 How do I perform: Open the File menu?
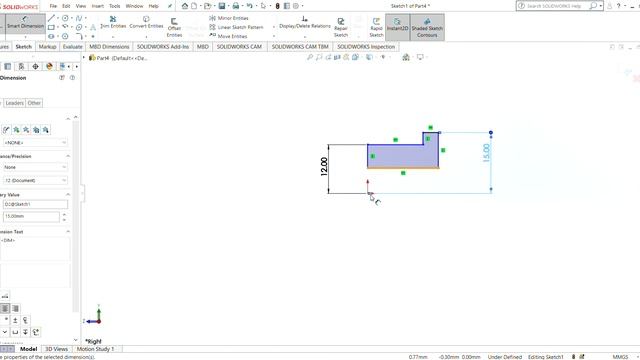pyautogui.click(x=53, y=6)
